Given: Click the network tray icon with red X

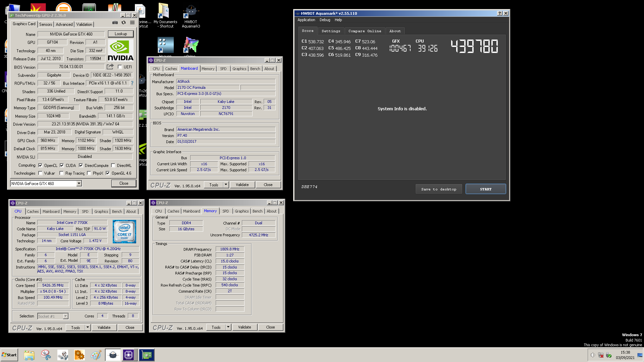Looking at the screenshot, I should tap(601, 355).
